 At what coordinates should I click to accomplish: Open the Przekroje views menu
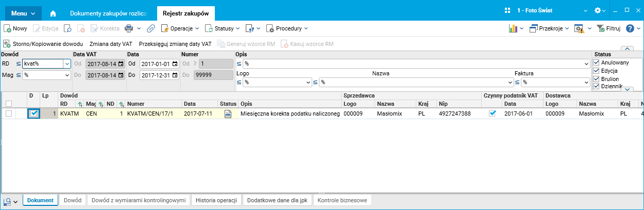pos(549,28)
